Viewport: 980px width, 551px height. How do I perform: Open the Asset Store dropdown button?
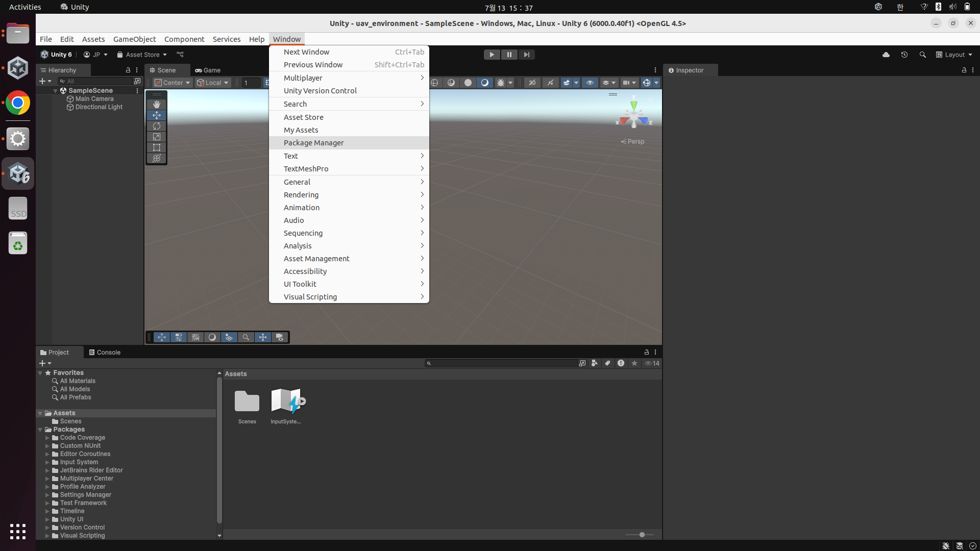coord(142,55)
